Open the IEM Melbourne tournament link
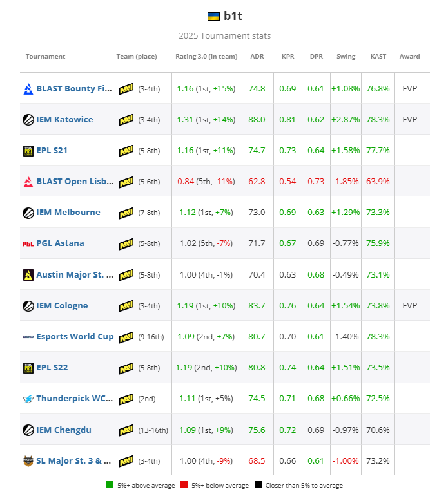 [x=68, y=213]
